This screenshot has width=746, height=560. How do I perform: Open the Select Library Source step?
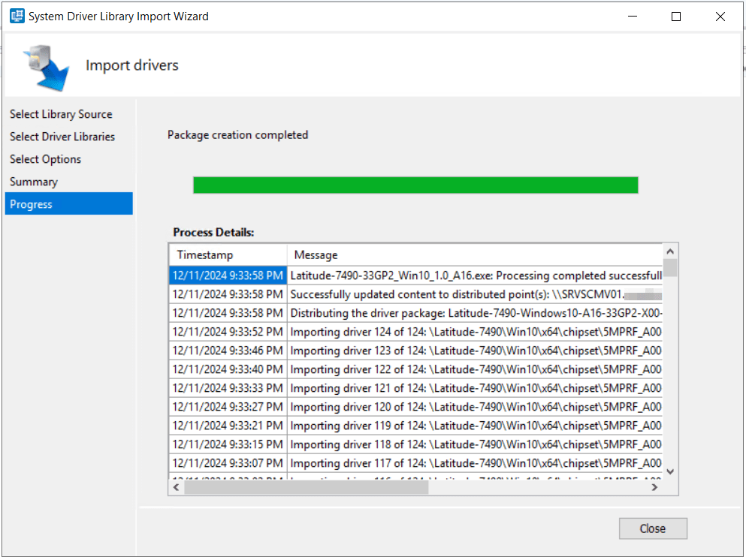[x=61, y=114]
